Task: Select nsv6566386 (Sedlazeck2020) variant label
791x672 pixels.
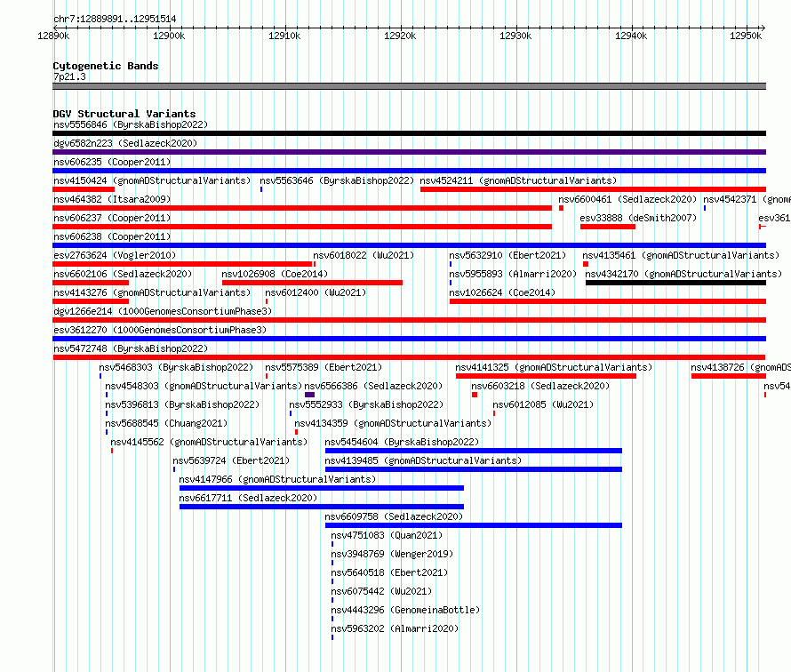Action: 373,386
